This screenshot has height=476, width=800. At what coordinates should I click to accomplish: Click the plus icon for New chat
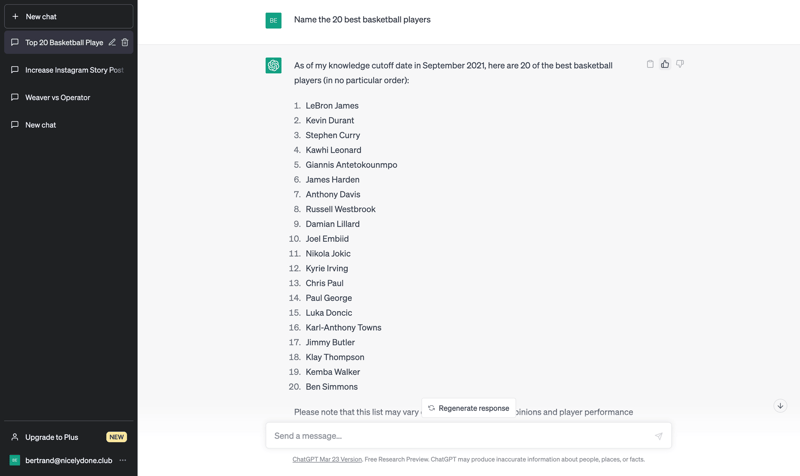pyautogui.click(x=15, y=16)
